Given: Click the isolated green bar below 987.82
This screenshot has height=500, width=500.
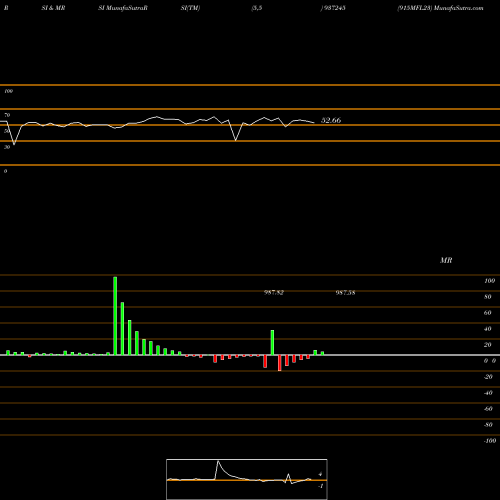Looking at the screenshot, I should (272, 342).
